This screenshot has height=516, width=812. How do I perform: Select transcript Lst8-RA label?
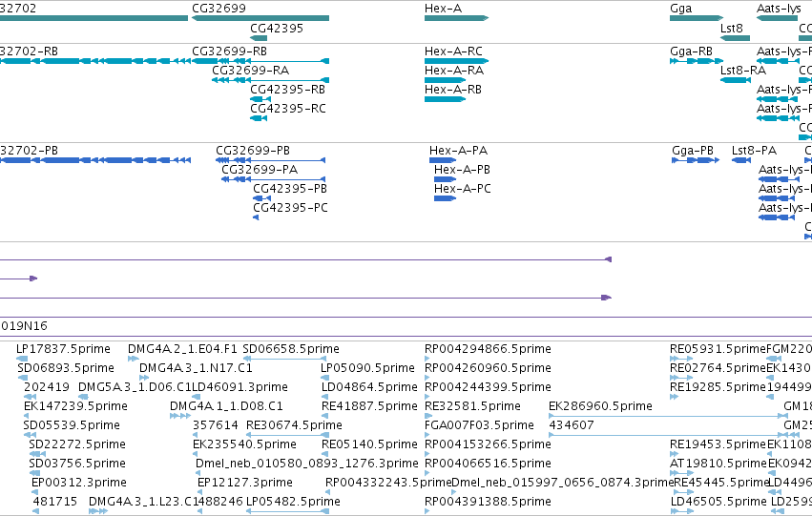tap(743, 71)
